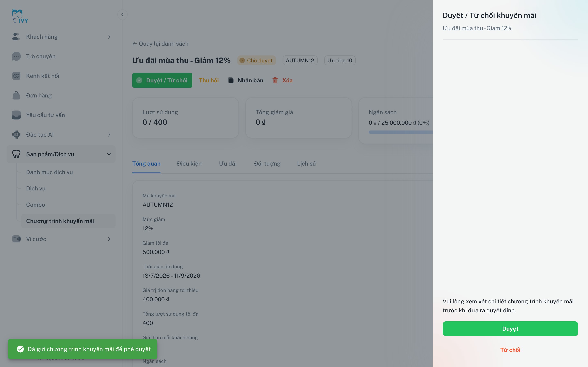Go back via Quay lại danh sách

(160, 44)
